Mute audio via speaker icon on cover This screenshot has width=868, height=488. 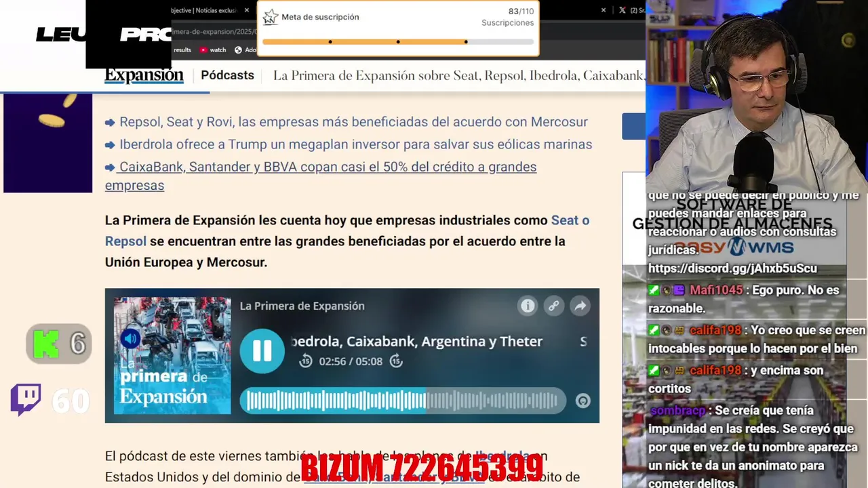pyautogui.click(x=130, y=338)
